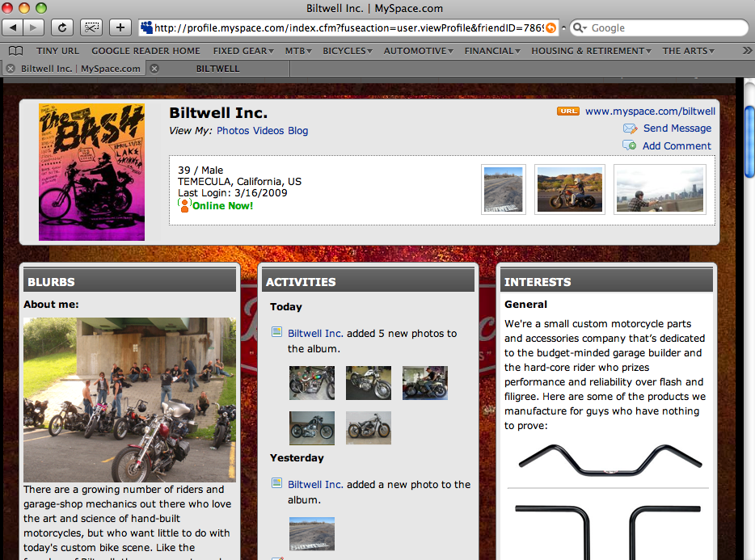Open the desert motorcycle rider thumbnail
This screenshot has width=755, height=560.
tap(570, 189)
